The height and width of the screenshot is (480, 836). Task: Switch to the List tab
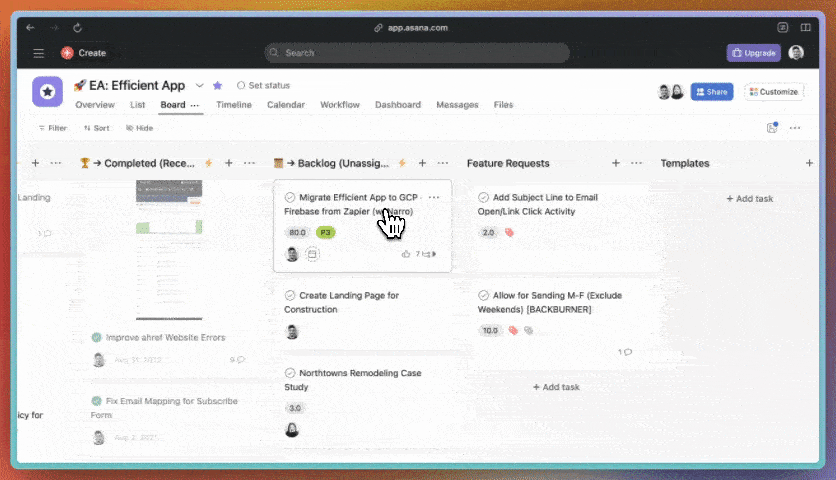tap(138, 105)
